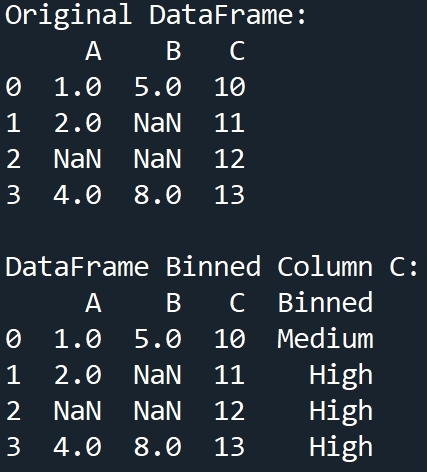Click column header B in the original table
Image resolution: width=428 pixels, height=472 pixels.
174,51
